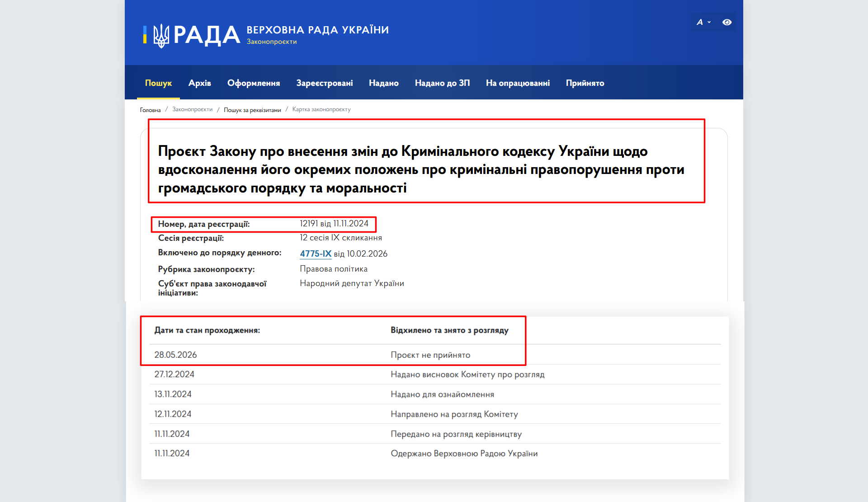Click Верховна Рада України header title

317,30
